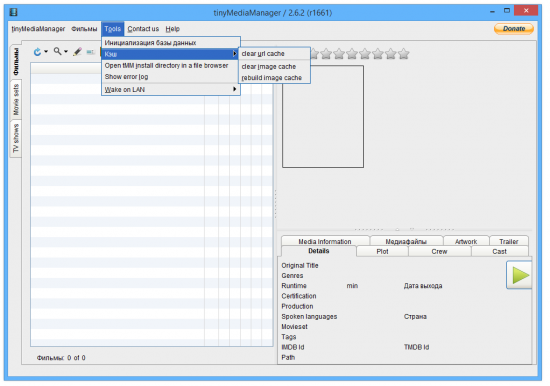Click the Path label

(x=288, y=357)
